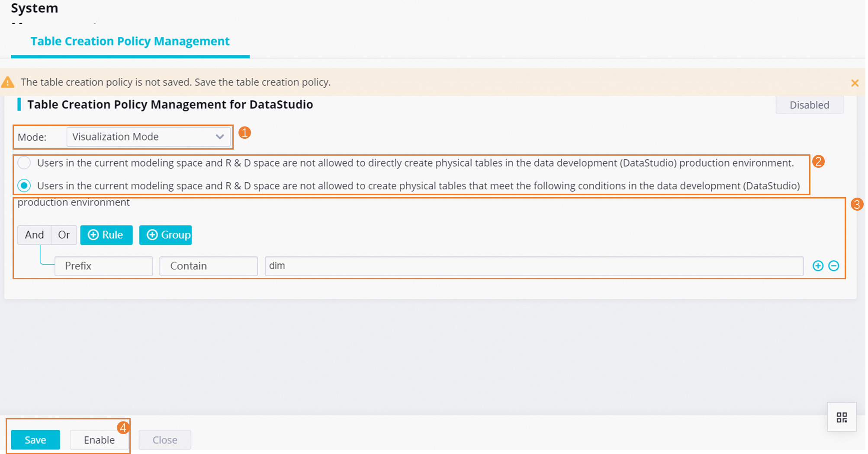This screenshot has height=454, width=868.
Task: Dismiss the unsaved policy warning banner
Action: [x=855, y=83]
